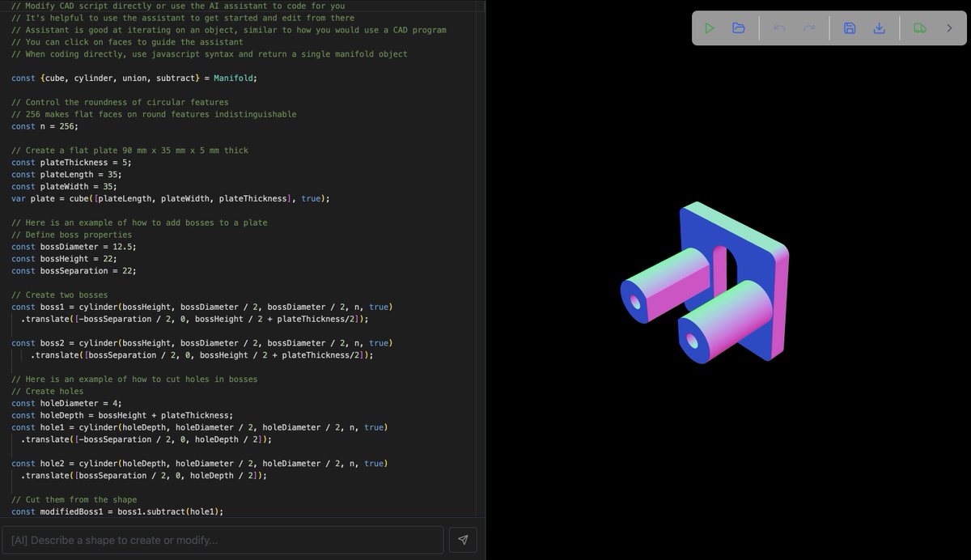Run the CAD script with the play icon
971x560 pixels.
click(x=709, y=28)
